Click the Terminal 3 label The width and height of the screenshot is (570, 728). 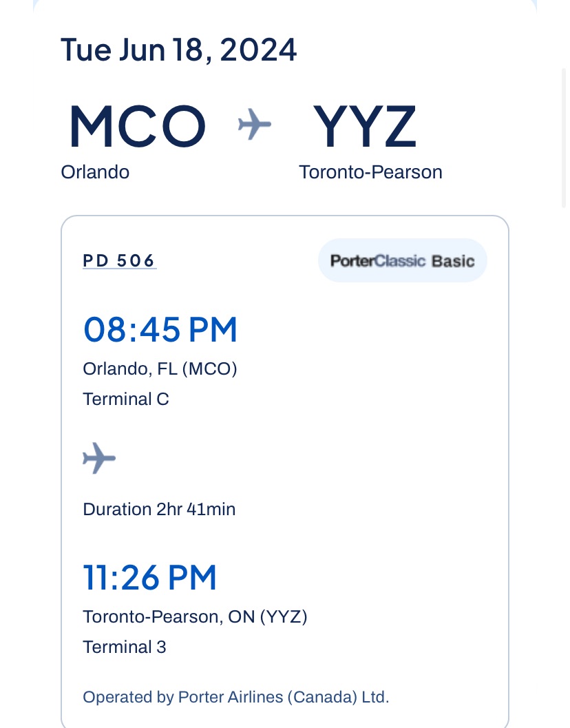click(x=125, y=647)
